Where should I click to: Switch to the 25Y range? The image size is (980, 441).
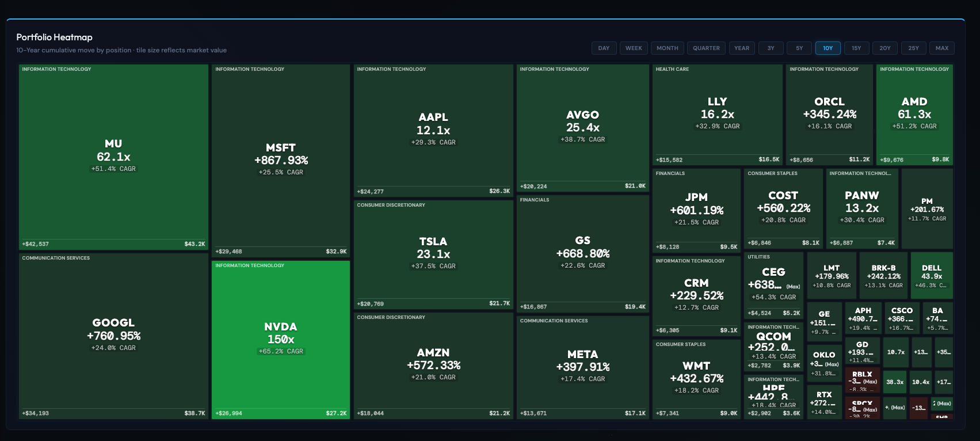pos(913,48)
